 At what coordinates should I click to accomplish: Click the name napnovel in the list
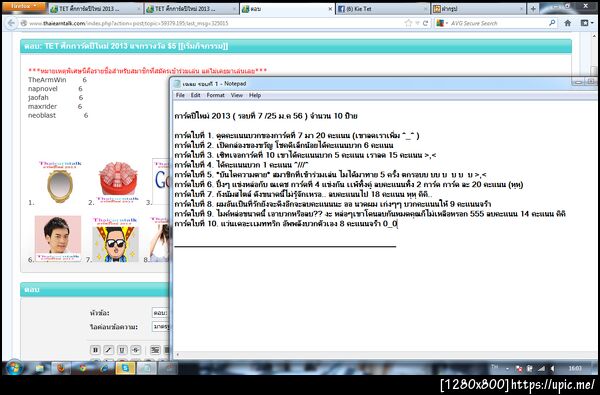[x=42, y=88]
